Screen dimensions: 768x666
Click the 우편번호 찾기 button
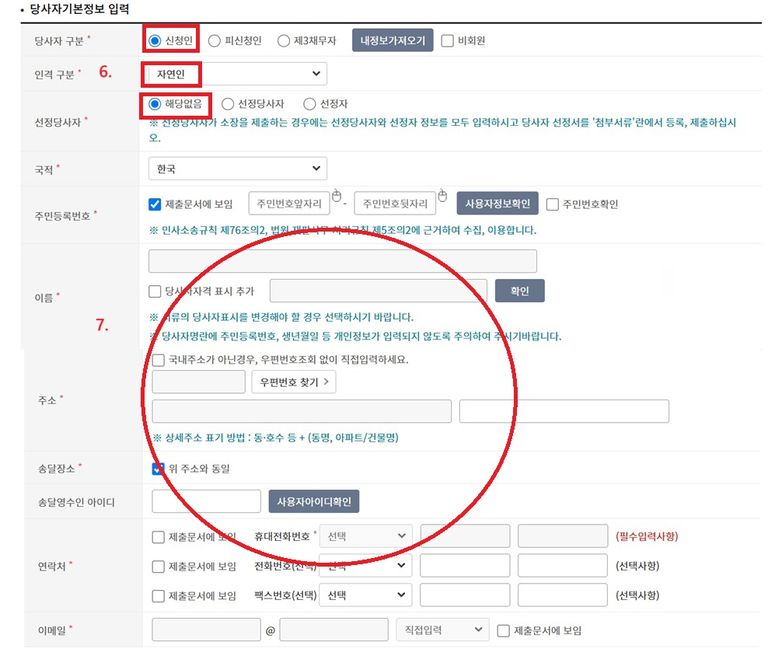[292, 381]
